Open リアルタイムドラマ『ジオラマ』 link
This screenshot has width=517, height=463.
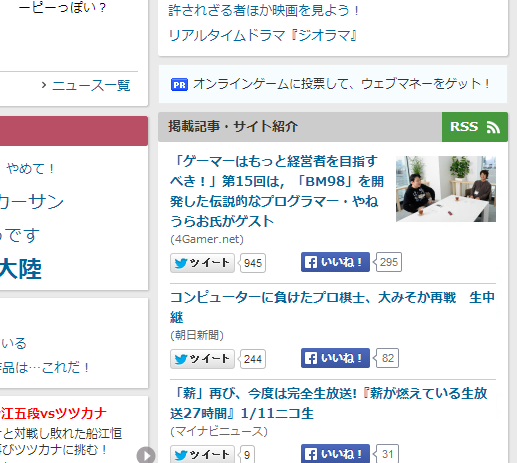click(263, 35)
